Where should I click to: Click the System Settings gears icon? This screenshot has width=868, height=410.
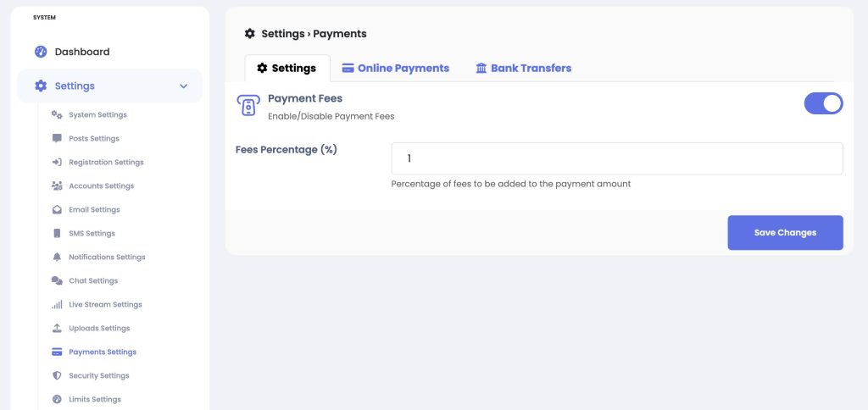pyautogui.click(x=57, y=114)
